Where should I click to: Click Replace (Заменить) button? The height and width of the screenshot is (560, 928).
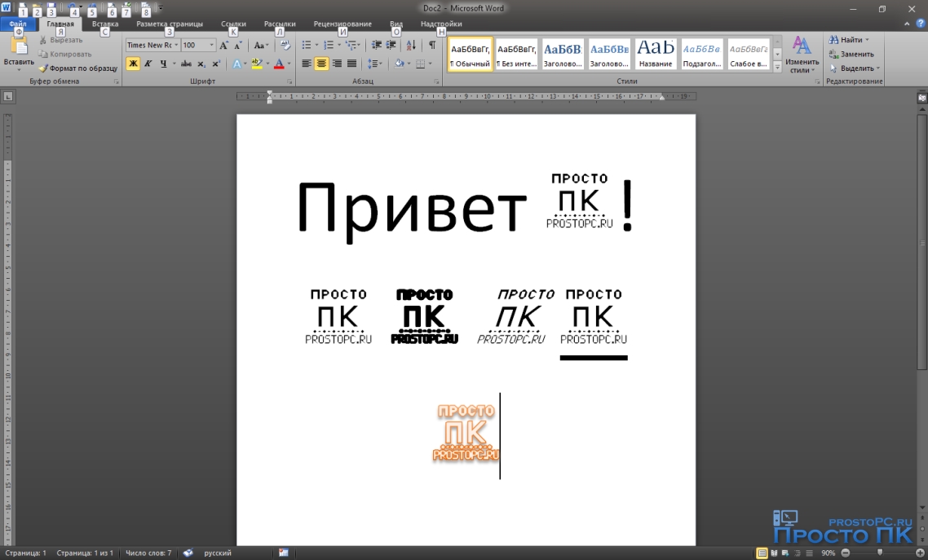[x=851, y=54]
